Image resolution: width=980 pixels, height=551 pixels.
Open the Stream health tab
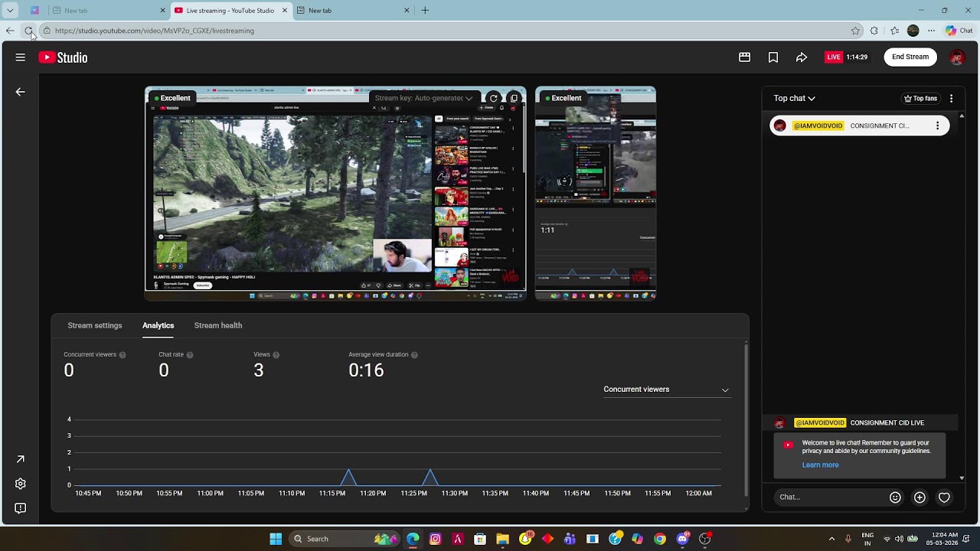tap(218, 325)
